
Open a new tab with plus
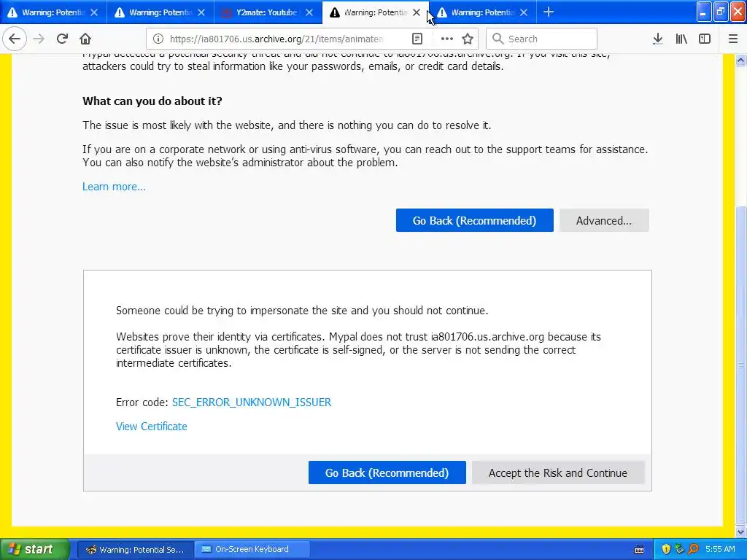pyautogui.click(x=549, y=12)
